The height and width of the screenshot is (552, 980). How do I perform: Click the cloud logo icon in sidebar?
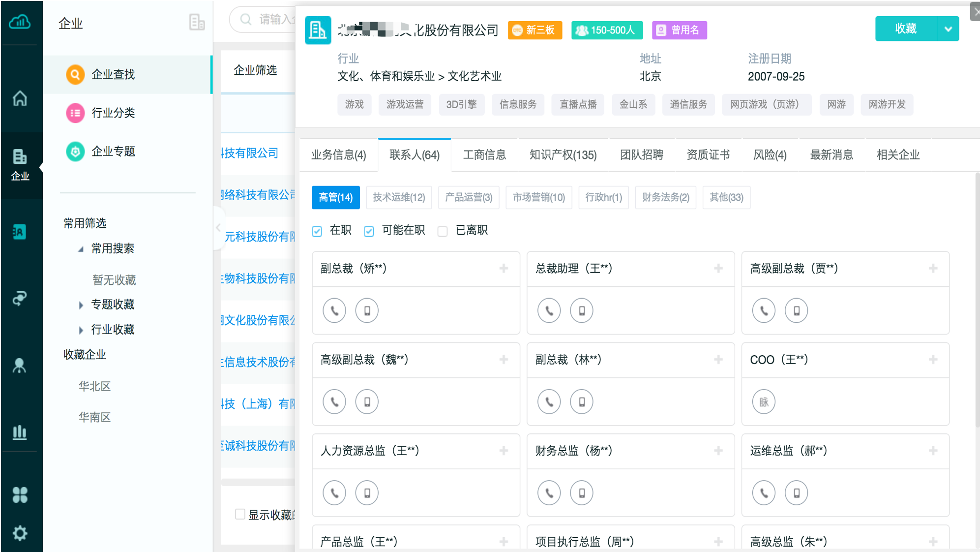coord(20,22)
